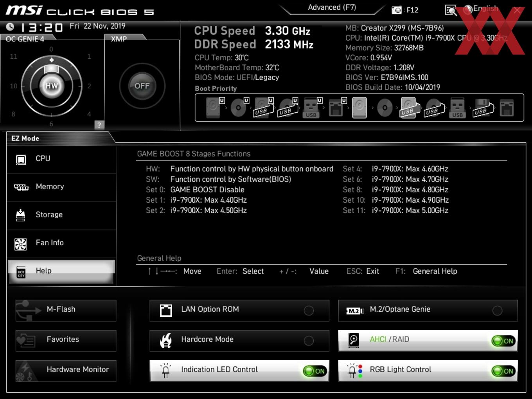Select the UEFI USB hard disk boot icon
The width and height of the screenshot is (532, 399).
264,108
